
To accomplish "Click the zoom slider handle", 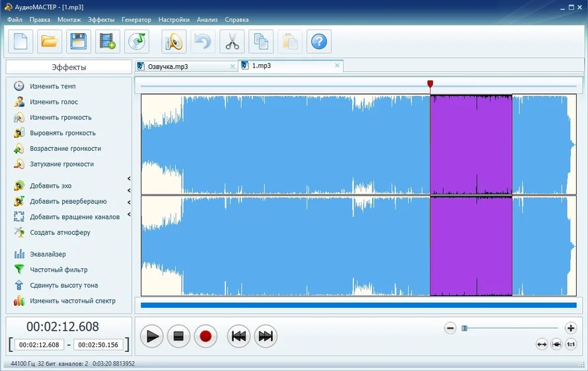I will coord(464,328).
